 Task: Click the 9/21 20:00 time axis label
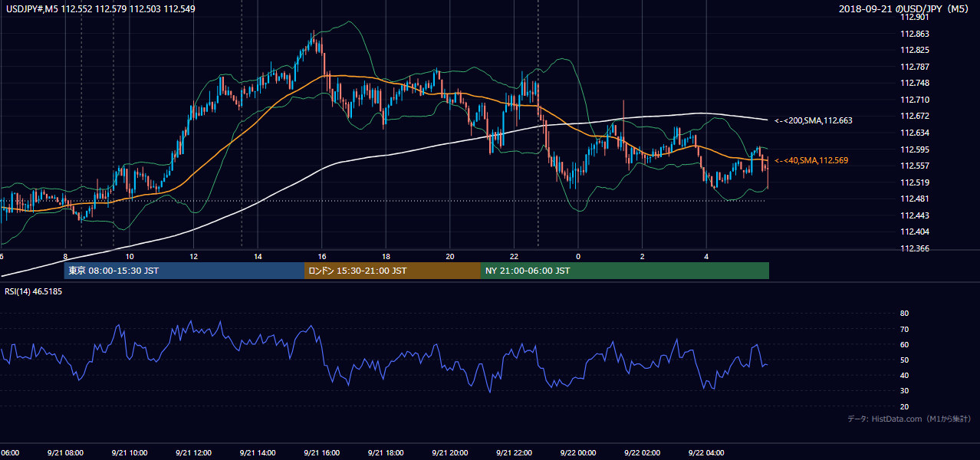tap(450, 453)
